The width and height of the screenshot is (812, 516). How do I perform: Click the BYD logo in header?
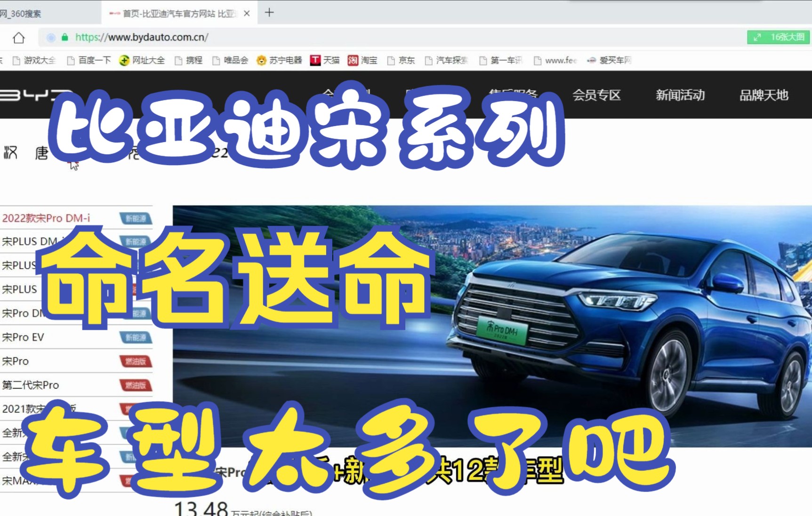pyautogui.click(x=36, y=95)
